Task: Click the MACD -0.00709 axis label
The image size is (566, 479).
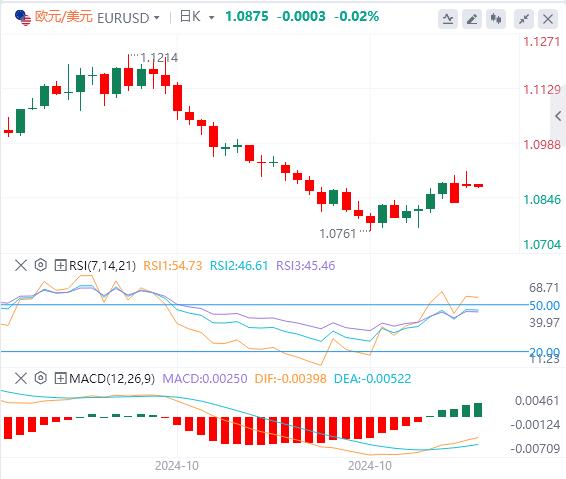Action: (535, 449)
